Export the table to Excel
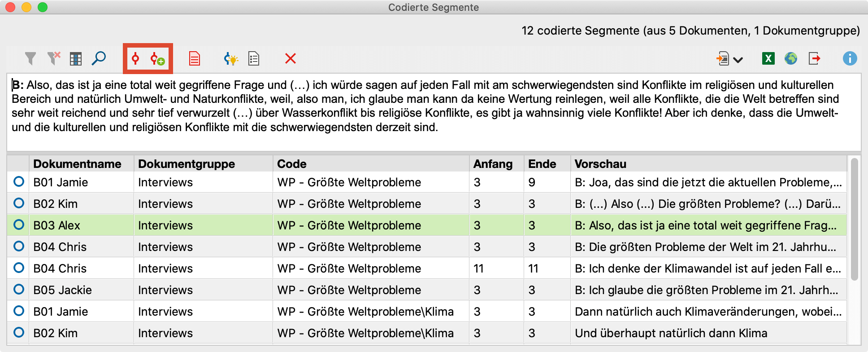The image size is (868, 352). [x=768, y=58]
